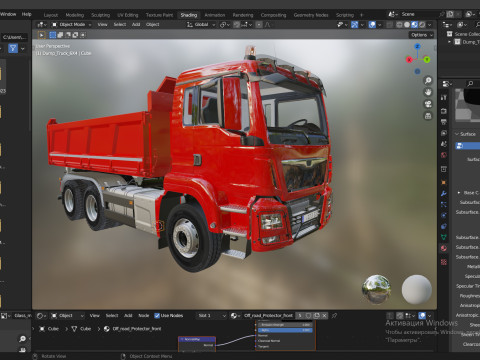Select rendered viewport shading
The width and height of the screenshot is (480, 360).
422,25
